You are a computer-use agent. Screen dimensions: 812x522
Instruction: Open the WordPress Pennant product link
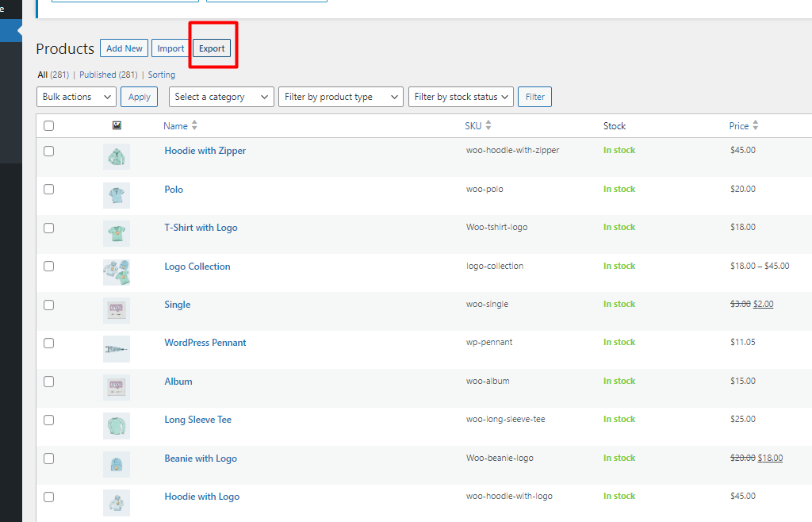pos(205,343)
